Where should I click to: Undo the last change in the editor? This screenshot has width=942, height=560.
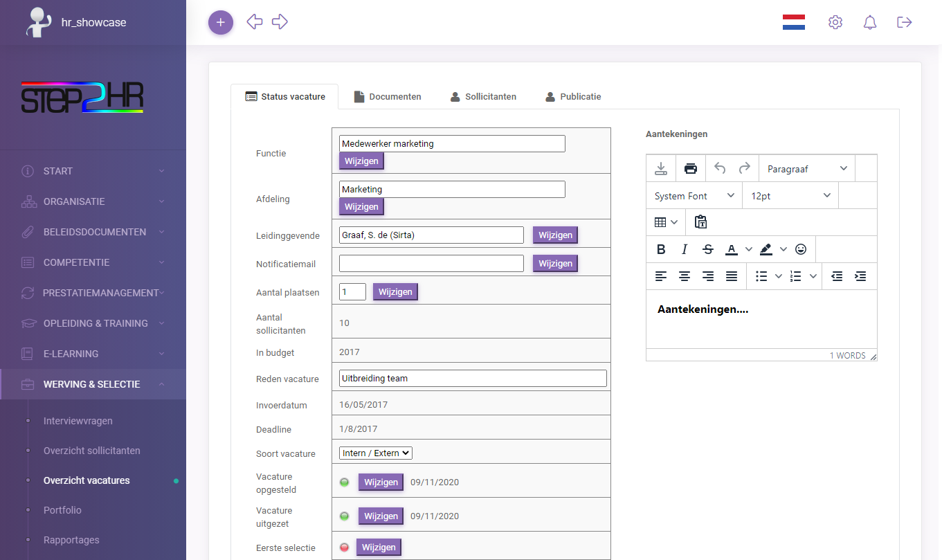click(x=719, y=168)
